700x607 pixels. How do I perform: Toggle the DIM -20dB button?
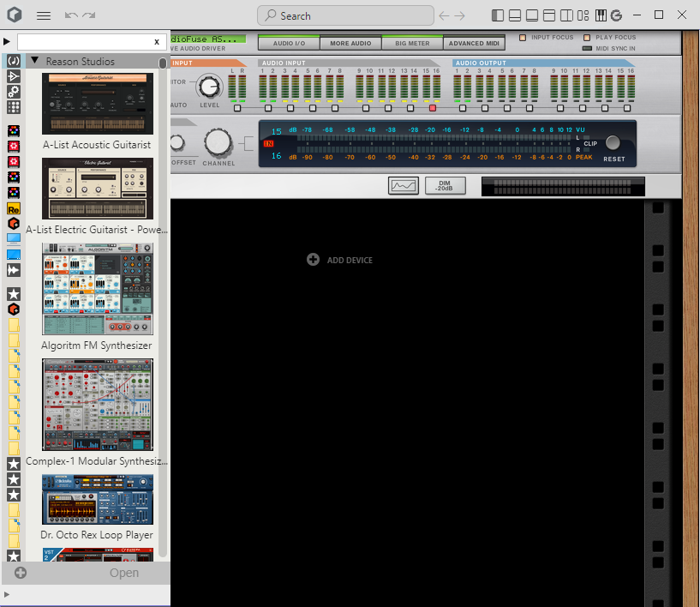point(445,185)
